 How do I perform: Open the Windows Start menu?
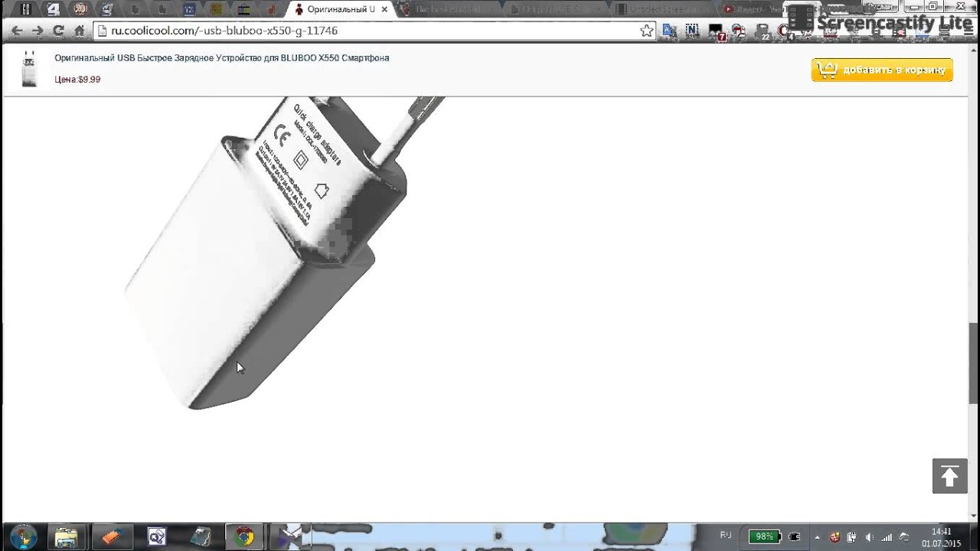22,536
